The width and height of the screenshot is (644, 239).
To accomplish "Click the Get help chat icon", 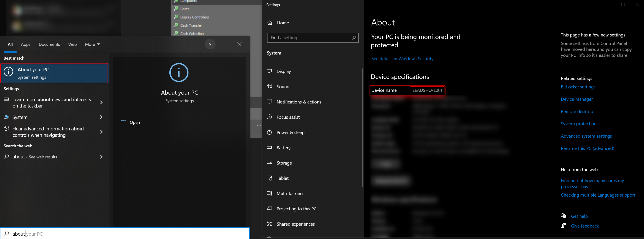I will 563,216.
